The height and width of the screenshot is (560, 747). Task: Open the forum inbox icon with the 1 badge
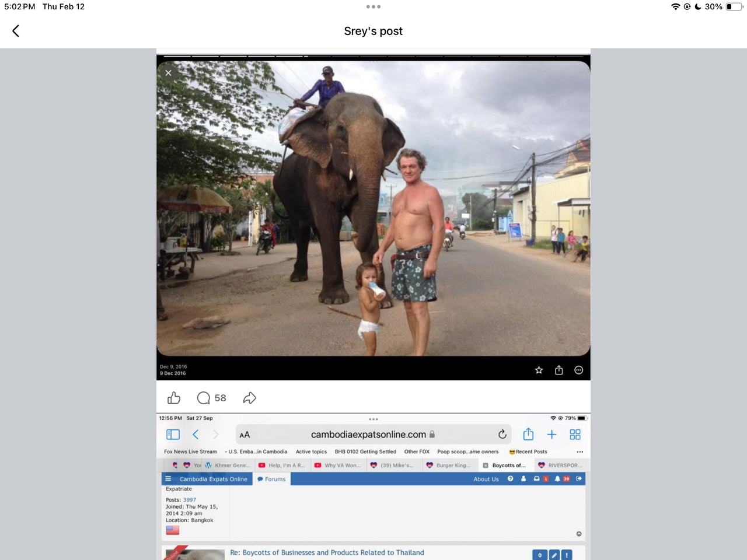[x=541, y=479]
